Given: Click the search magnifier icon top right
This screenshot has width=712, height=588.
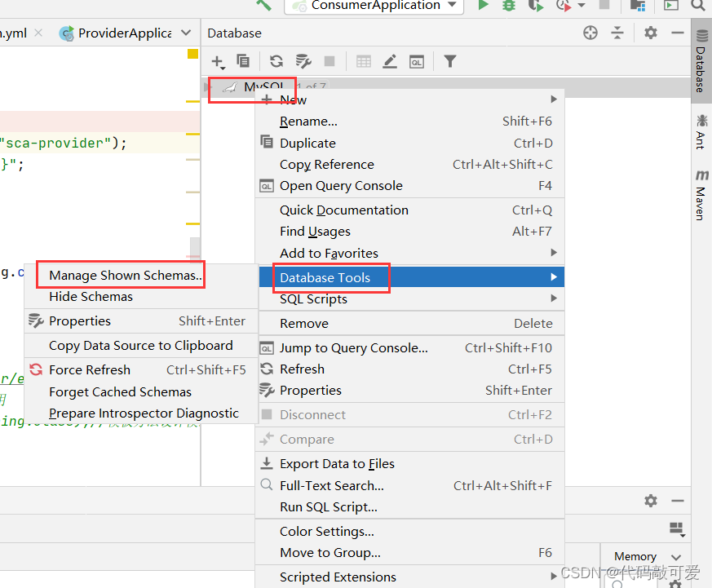Looking at the screenshot, I should click(x=698, y=5).
